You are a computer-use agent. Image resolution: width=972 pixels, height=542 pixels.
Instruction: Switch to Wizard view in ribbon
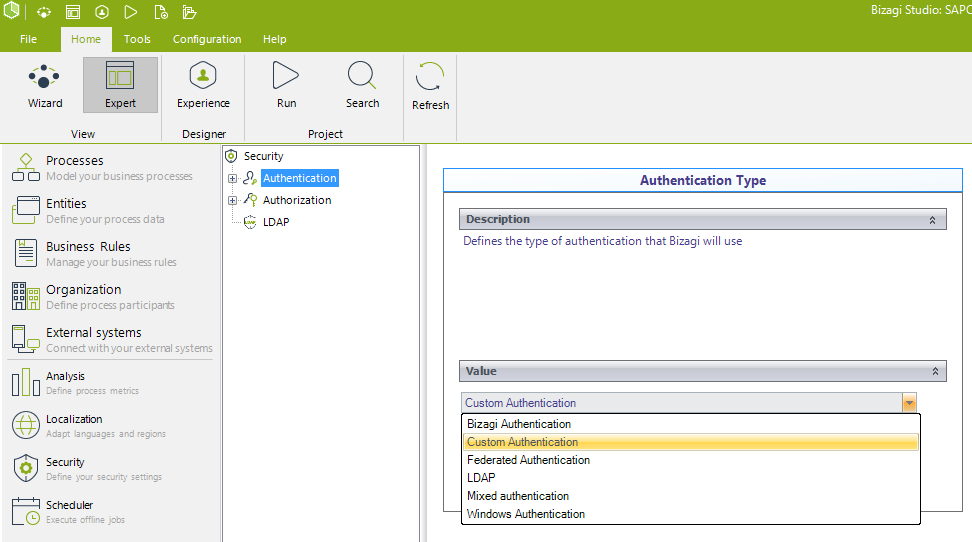pos(45,86)
